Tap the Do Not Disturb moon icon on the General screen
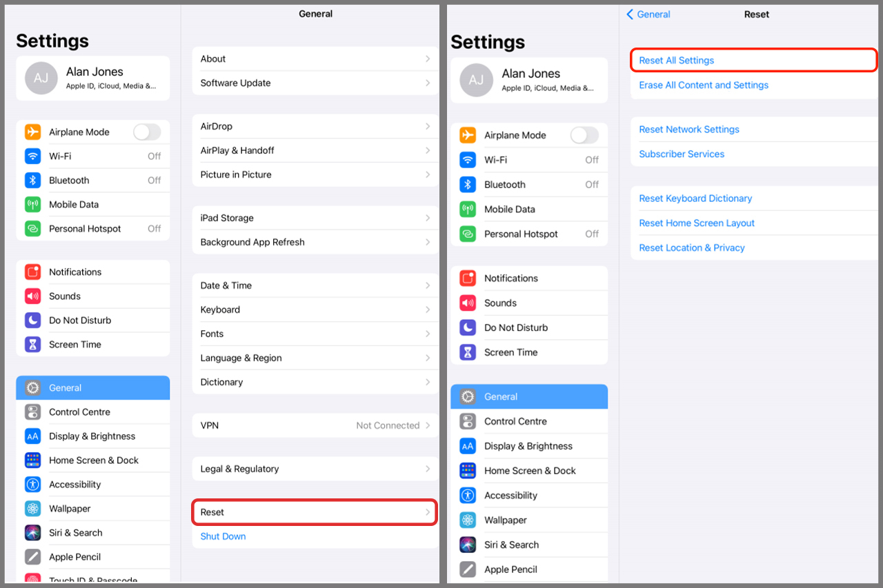The image size is (883, 588). point(32,320)
